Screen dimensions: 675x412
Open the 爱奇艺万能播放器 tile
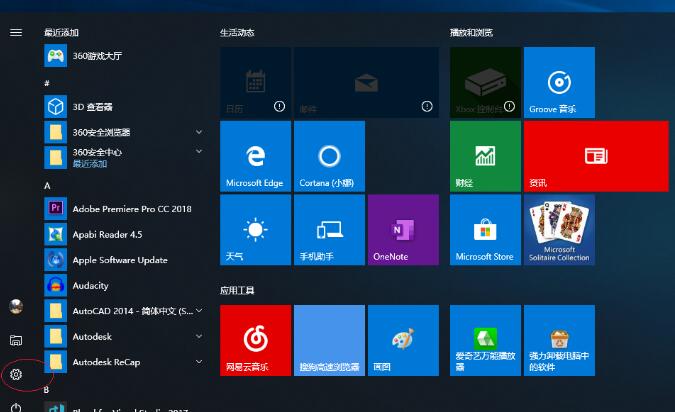[x=485, y=341]
